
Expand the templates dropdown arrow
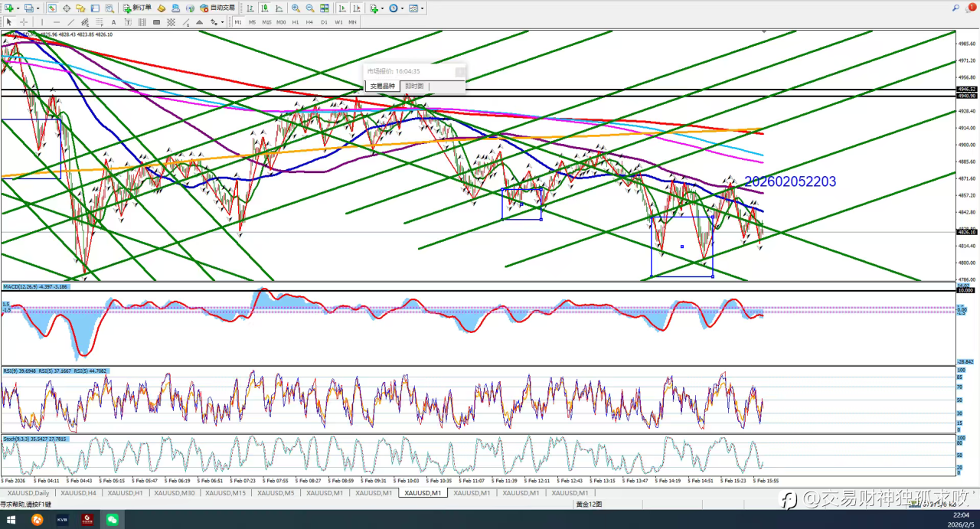point(423,8)
